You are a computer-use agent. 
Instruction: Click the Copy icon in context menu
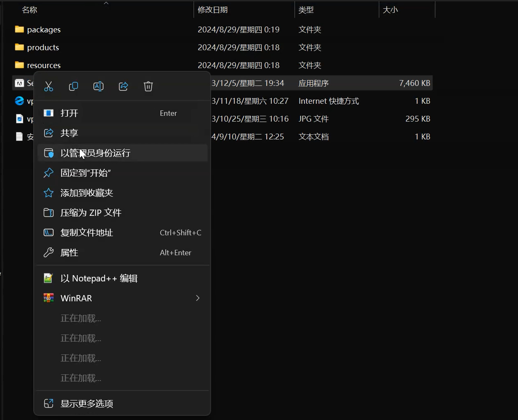(74, 86)
